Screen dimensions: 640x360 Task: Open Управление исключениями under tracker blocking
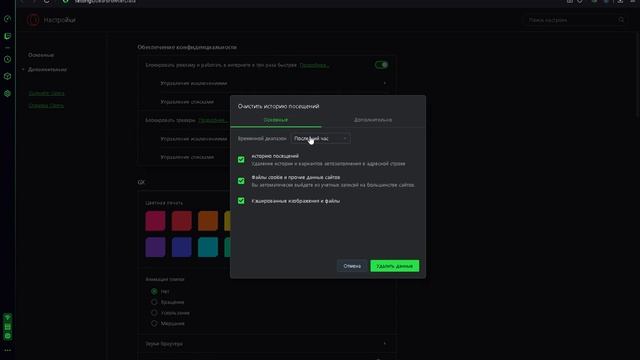(193, 139)
